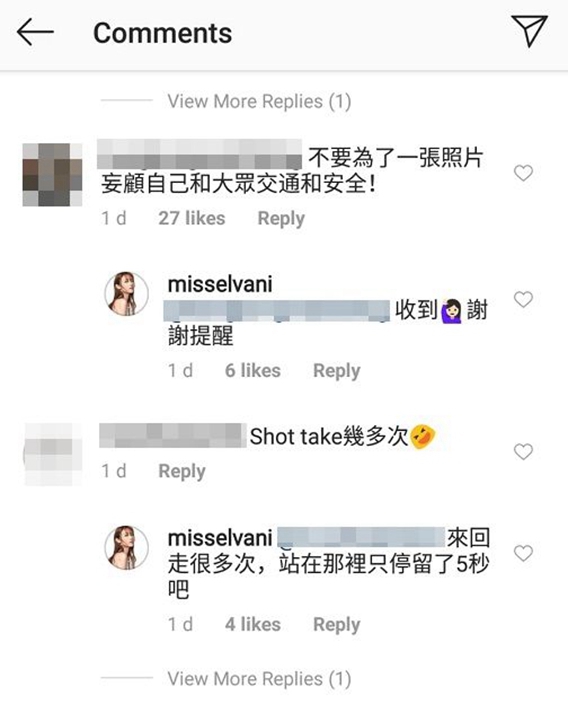Open the share paper plane icon
The width and height of the screenshot is (568, 704).
tap(529, 31)
